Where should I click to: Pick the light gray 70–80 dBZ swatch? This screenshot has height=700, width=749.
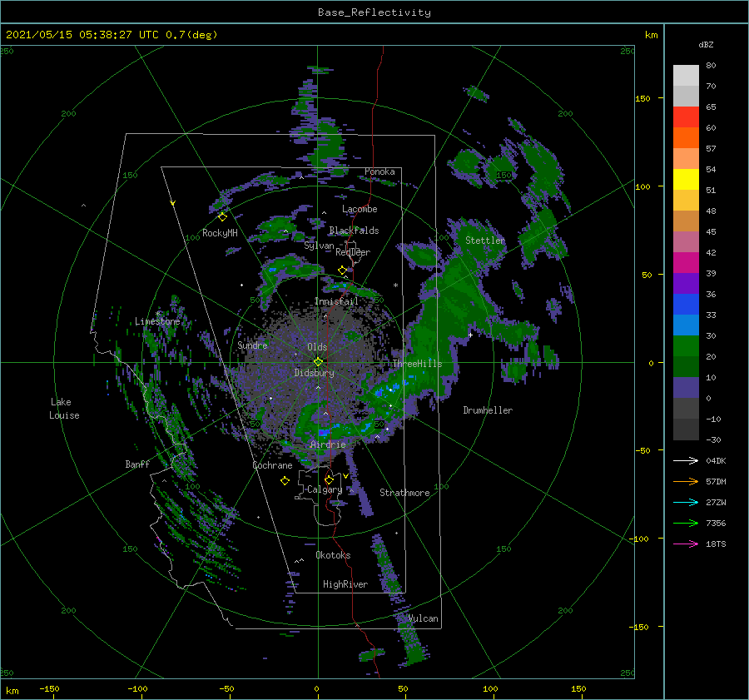pyautogui.click(x=686, y=76)
